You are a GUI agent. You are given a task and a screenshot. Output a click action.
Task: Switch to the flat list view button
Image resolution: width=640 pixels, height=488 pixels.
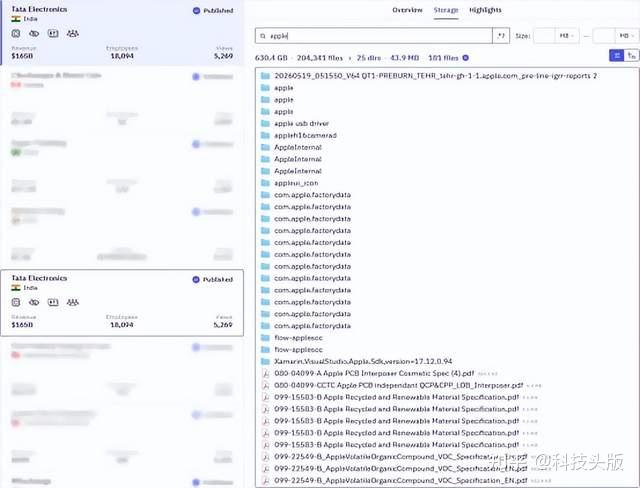pos(617,55)
